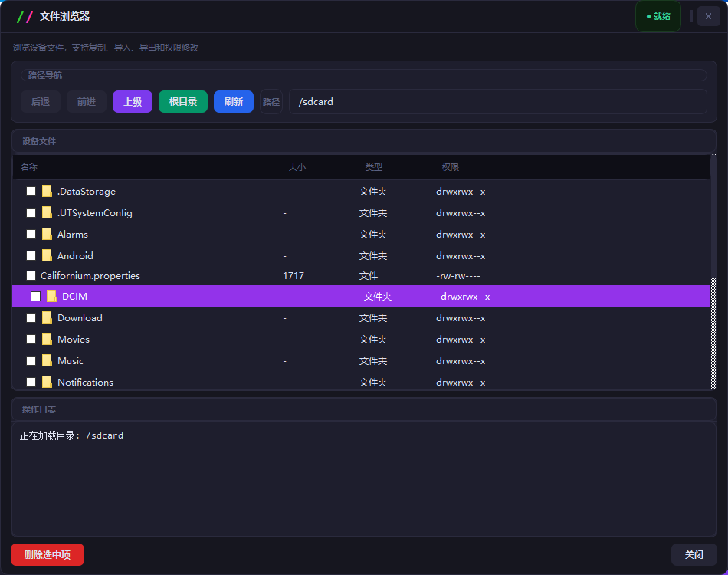Click the 操作日志 section header
The height and width of the screenshot is (575, 728).
pyautogui.click(x=39, y=409)
